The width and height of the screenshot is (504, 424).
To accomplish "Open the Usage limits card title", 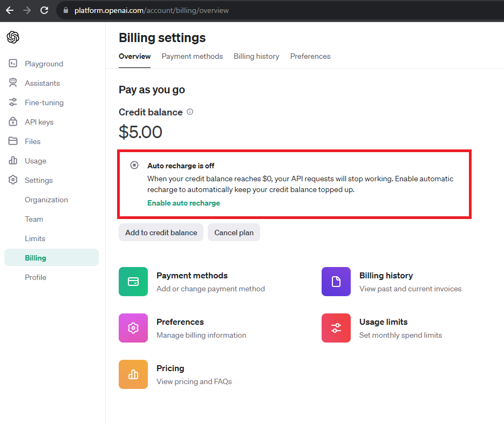I will coord(384,322).
